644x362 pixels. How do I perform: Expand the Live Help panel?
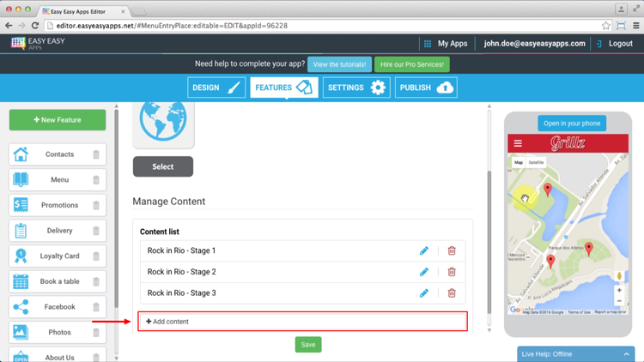click(x=626, y=353)
